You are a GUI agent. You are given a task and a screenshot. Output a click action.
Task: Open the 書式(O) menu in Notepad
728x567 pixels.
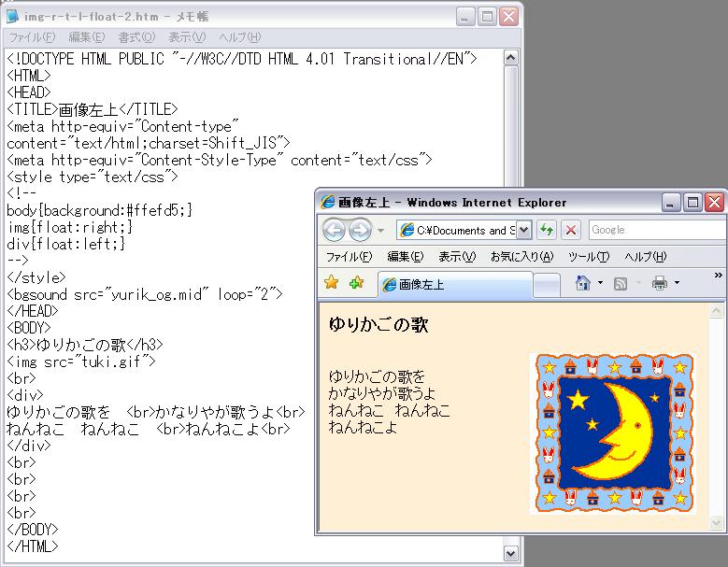(136, 37)
